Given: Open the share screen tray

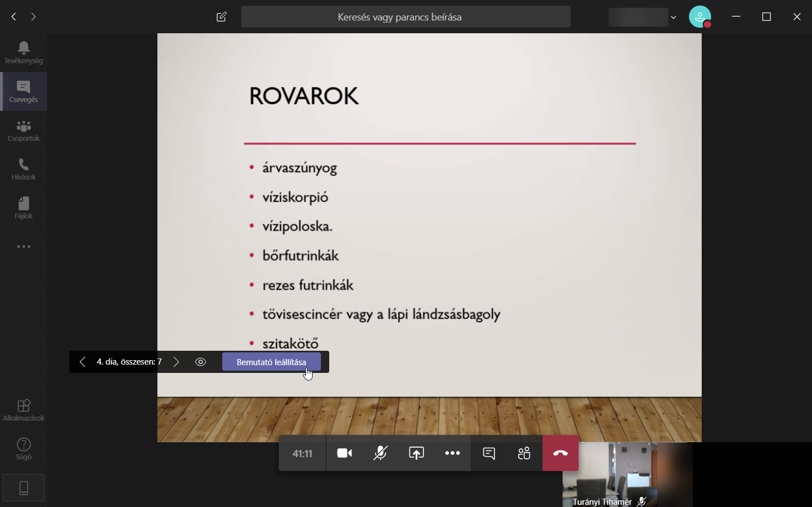Looking at the screenshot, I should click(x=416, y=453).
